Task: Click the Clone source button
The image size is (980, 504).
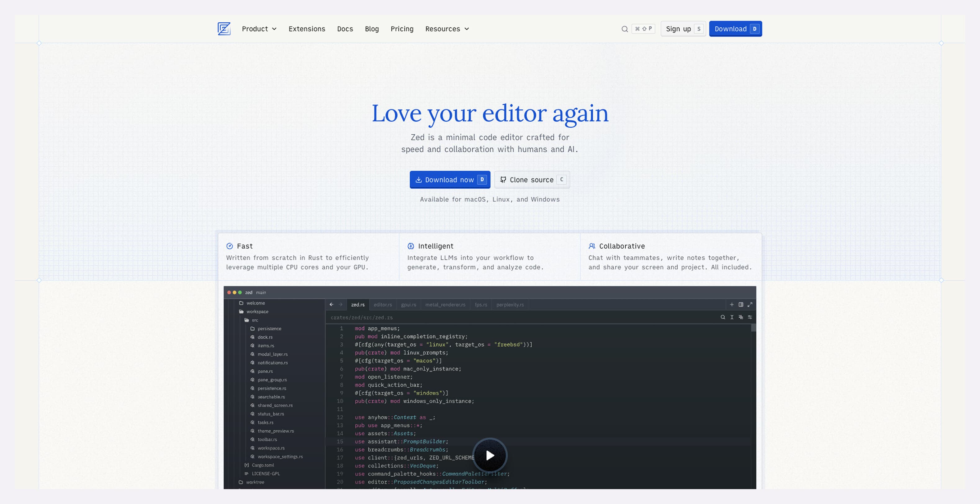Action: click(x=532, y=180)
